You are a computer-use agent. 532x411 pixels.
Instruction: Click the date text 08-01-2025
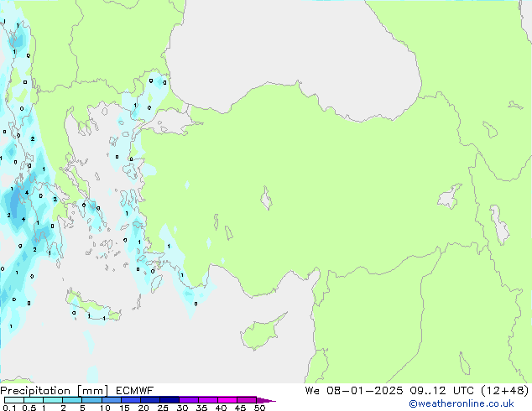point(365,391)
